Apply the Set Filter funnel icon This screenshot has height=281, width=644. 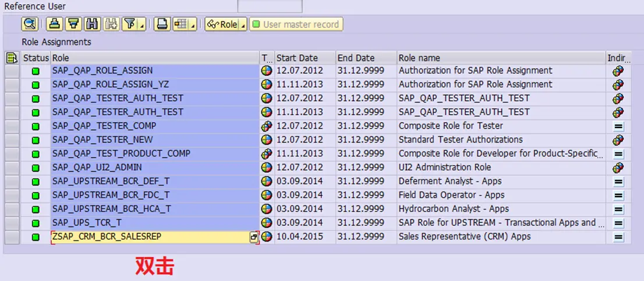pos(130,24)
